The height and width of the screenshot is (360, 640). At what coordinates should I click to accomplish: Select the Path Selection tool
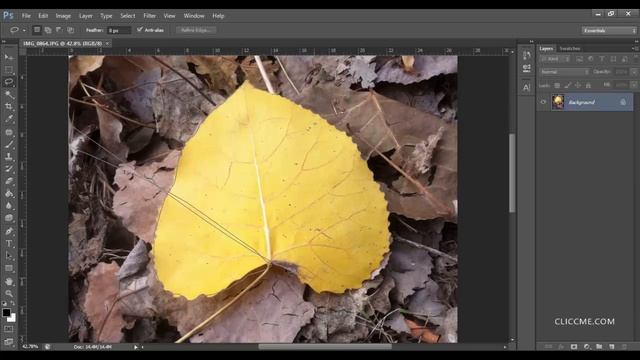[9, 256]
